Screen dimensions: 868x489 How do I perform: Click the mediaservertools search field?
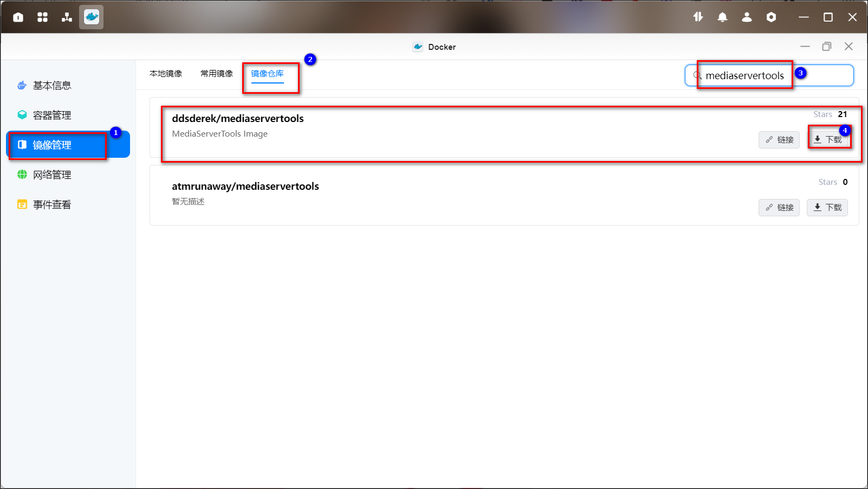[x=769, y=76]
